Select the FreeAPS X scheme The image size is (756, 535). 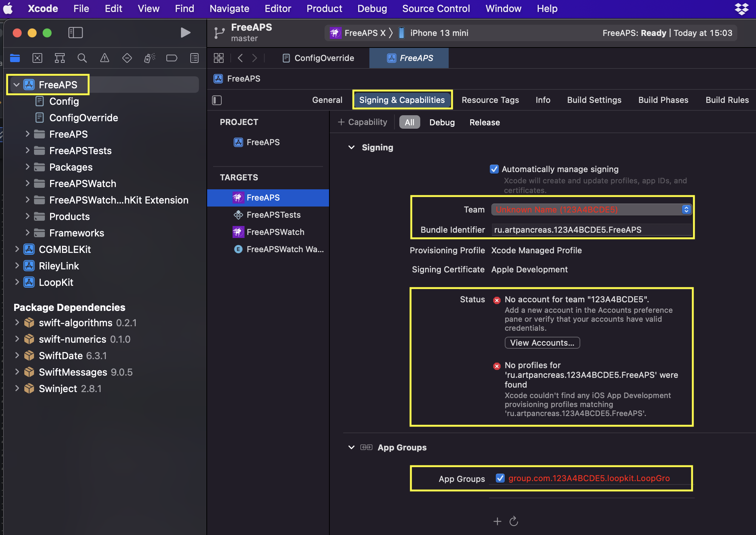(x=357, y=33)
